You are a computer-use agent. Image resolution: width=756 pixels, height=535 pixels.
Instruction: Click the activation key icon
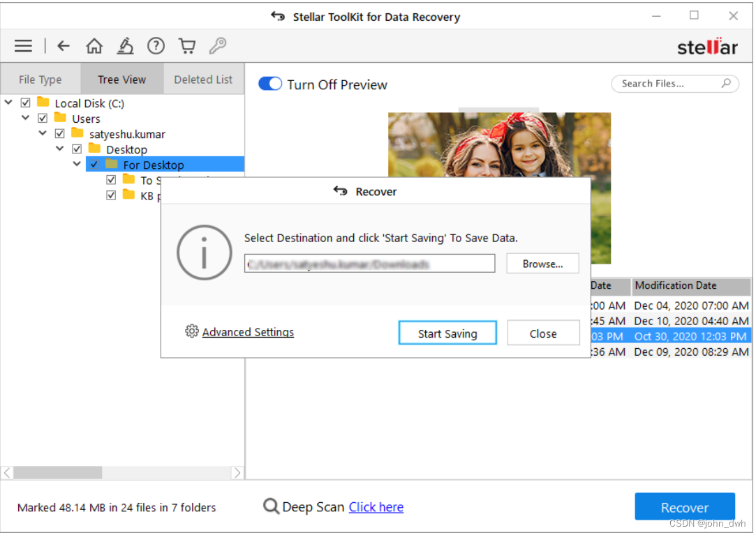coord(217,45)
